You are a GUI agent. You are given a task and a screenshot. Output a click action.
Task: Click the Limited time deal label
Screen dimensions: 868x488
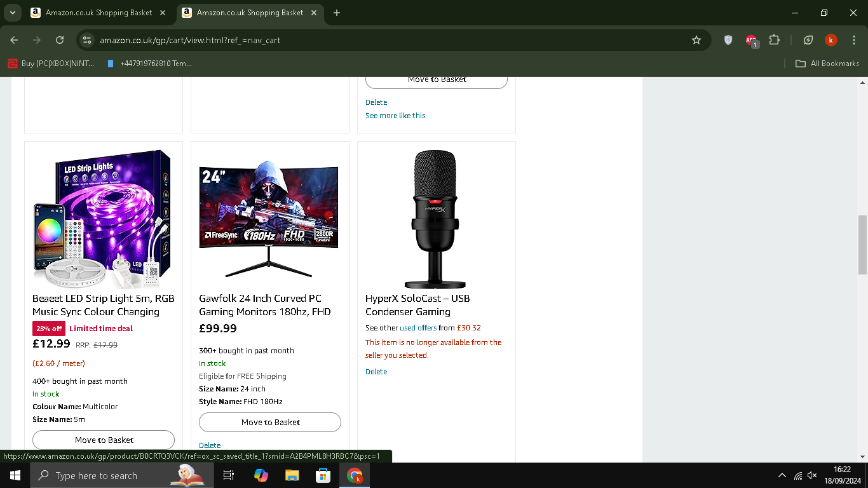click(x=101, y=329)
